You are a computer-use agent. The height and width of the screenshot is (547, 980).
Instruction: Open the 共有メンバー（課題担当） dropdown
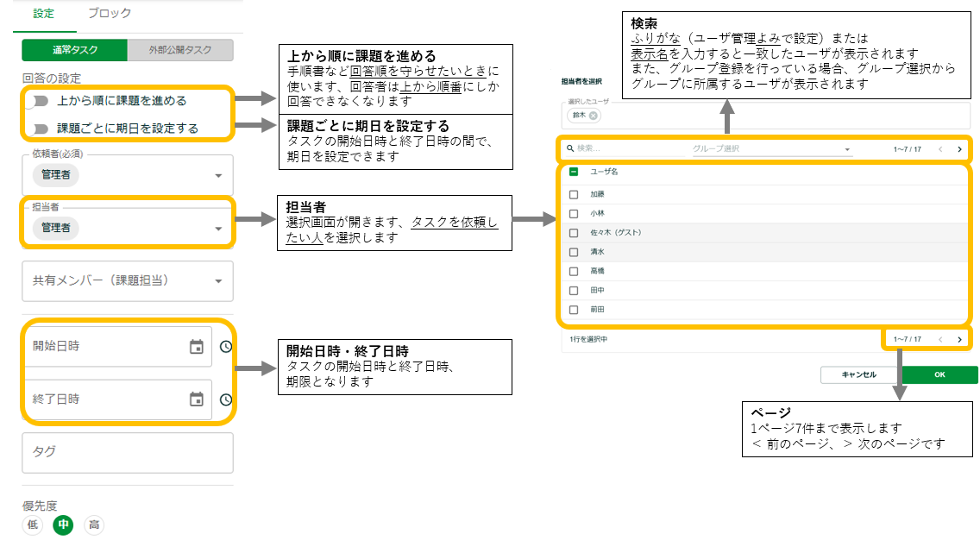(217, 280)
